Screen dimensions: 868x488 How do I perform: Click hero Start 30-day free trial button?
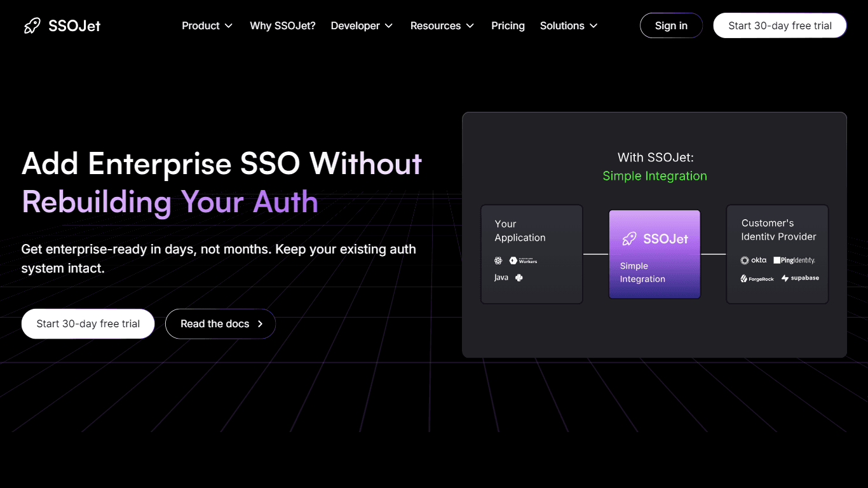[x=88, y=323]
